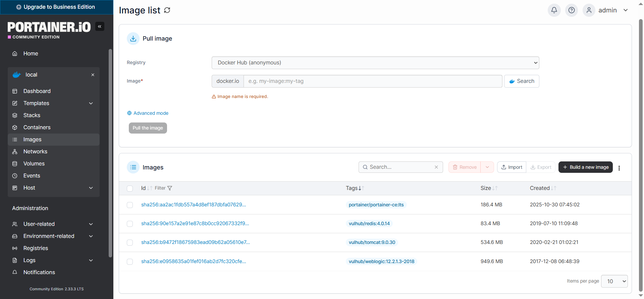The image size is (644, 299).
Task: Go to Containers in the sidebar
Action: (x=54, y=128)
